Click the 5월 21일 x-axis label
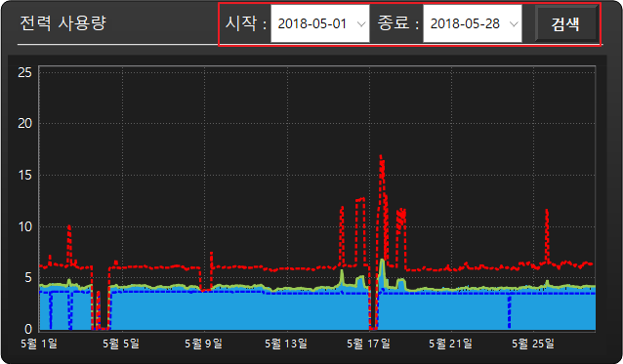The height and width of the screenshot is (364, 623). click(x=450, y=344)
